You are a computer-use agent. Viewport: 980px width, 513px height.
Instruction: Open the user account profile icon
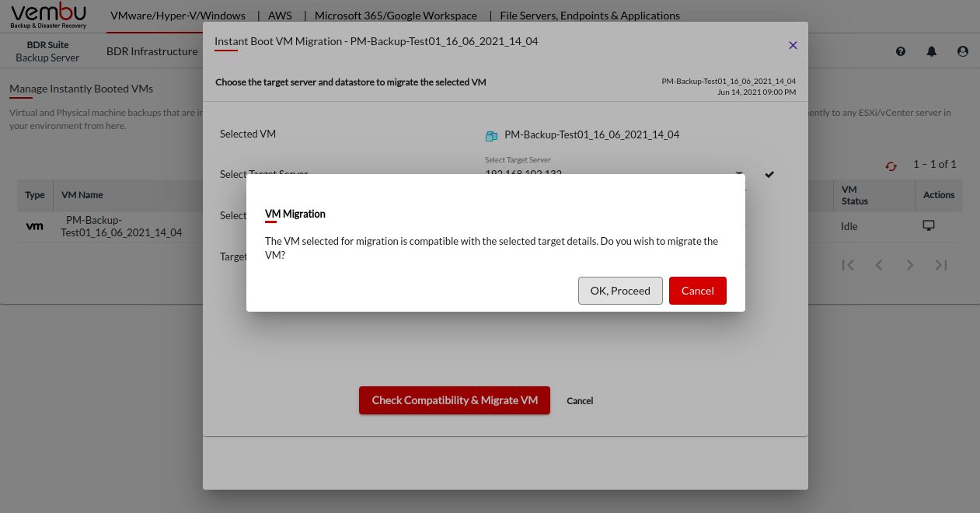963,51
